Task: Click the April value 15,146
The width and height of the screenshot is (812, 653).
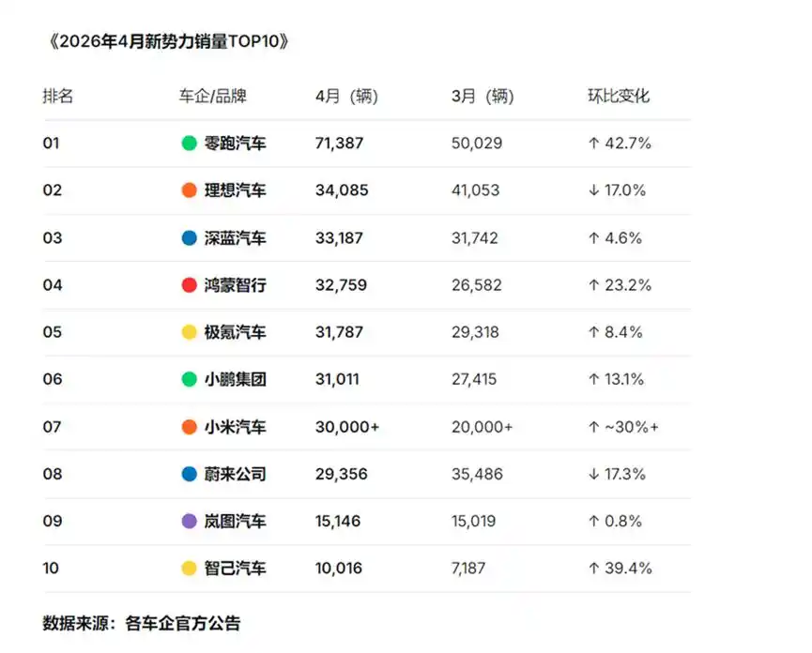Action: pos(338,521)
